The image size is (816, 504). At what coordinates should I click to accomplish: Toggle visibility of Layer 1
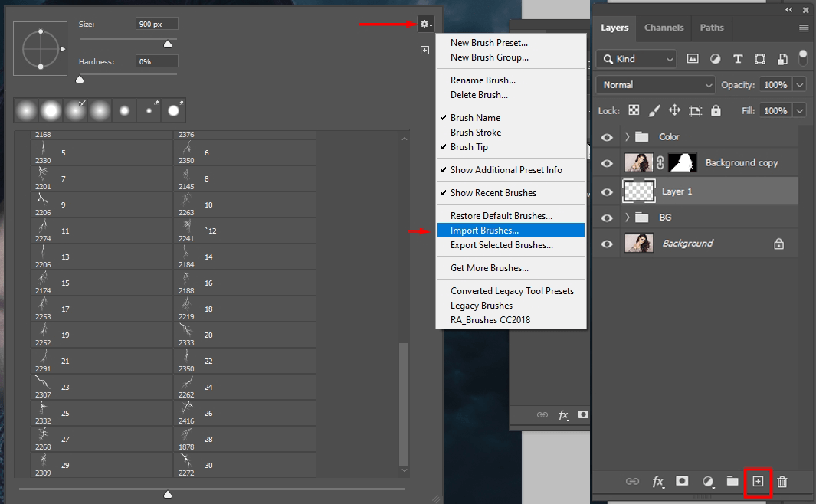click(x=607, y=191)
